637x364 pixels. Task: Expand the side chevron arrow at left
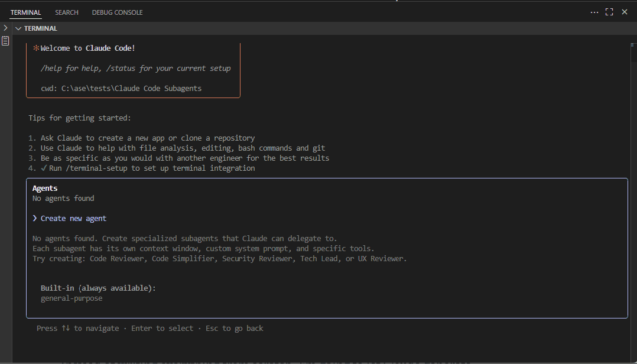tap(5, 28)
